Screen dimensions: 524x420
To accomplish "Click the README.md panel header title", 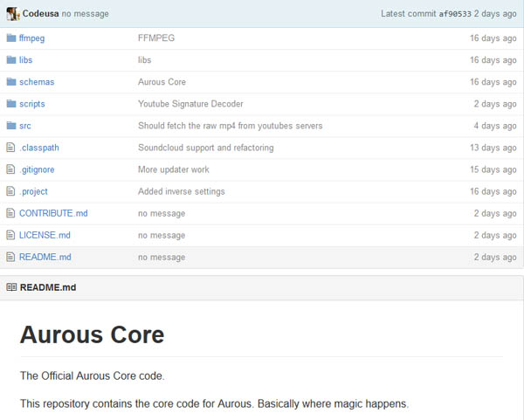I will [48, 287].
